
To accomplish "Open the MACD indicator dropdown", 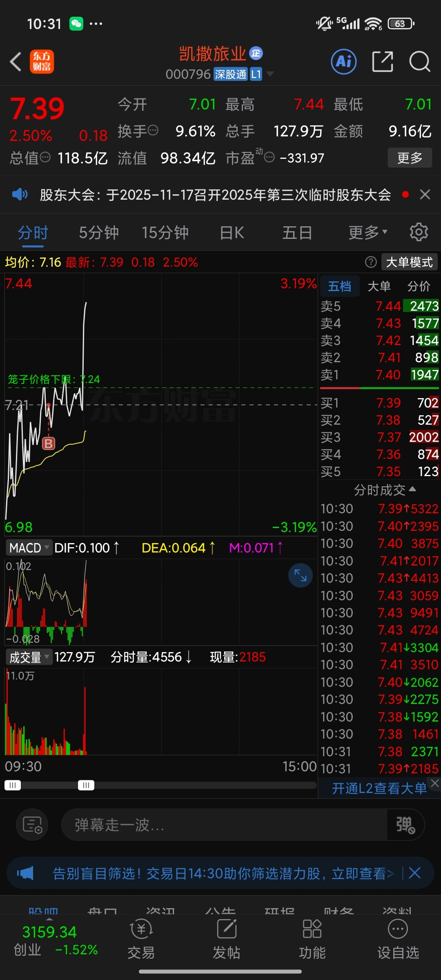I will [29, 548].
